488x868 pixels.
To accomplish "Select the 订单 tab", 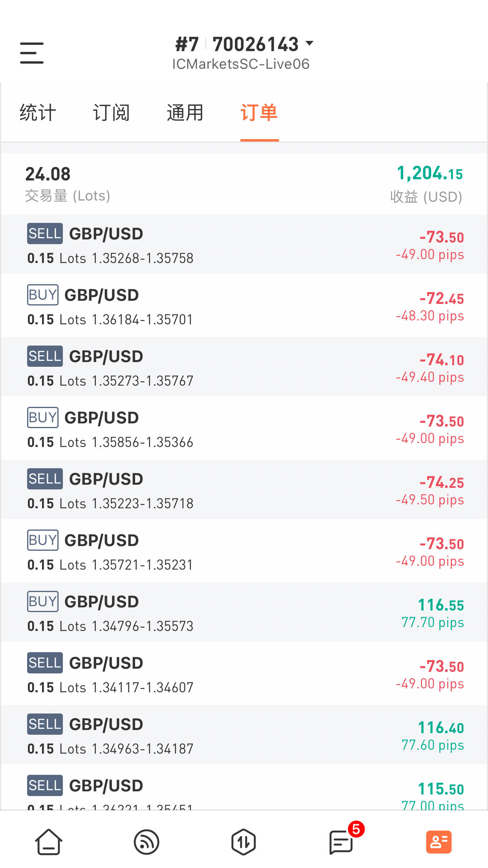I will [259, 113].
